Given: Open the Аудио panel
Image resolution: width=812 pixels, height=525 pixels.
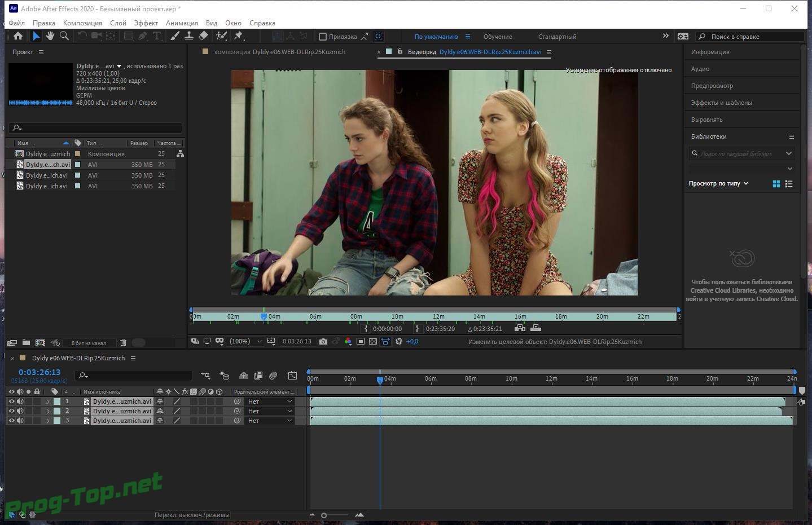Looking at the screenshot, I should coord(700,69).
